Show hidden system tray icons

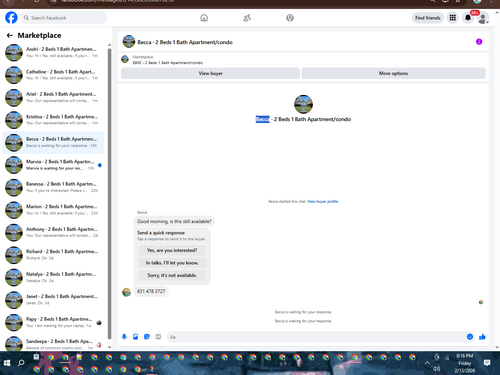pyautogui.click(x=427, y=363)
